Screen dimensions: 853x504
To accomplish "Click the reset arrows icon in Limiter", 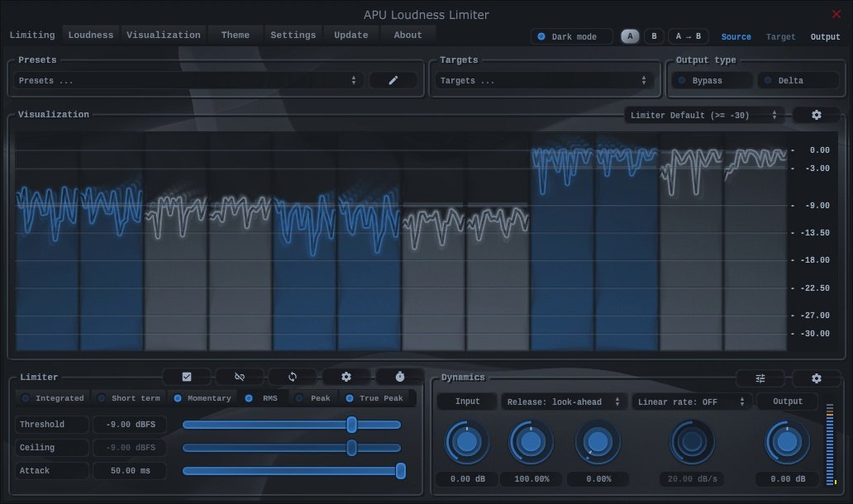I will pyautogui.click(x=293, y=377).
